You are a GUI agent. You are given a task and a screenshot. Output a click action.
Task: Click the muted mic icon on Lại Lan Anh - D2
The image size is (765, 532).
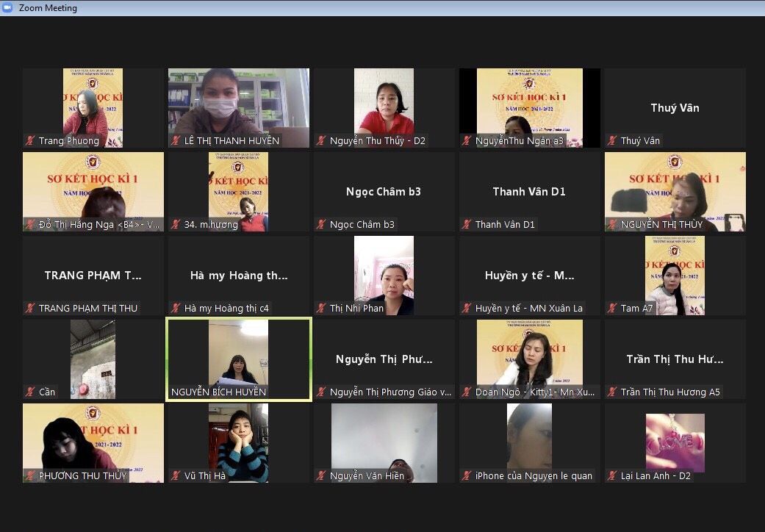(613, 476)
